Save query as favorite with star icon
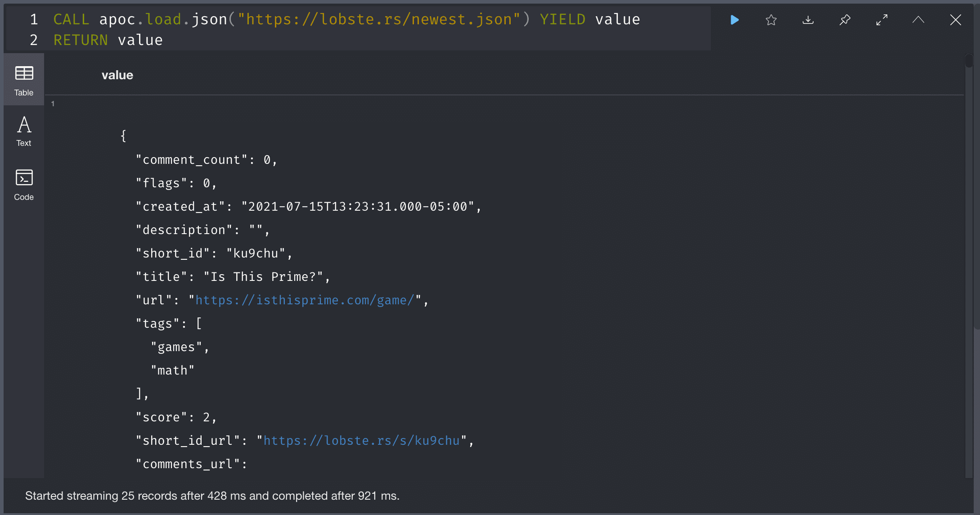The image size is (980, 515). 771,20
